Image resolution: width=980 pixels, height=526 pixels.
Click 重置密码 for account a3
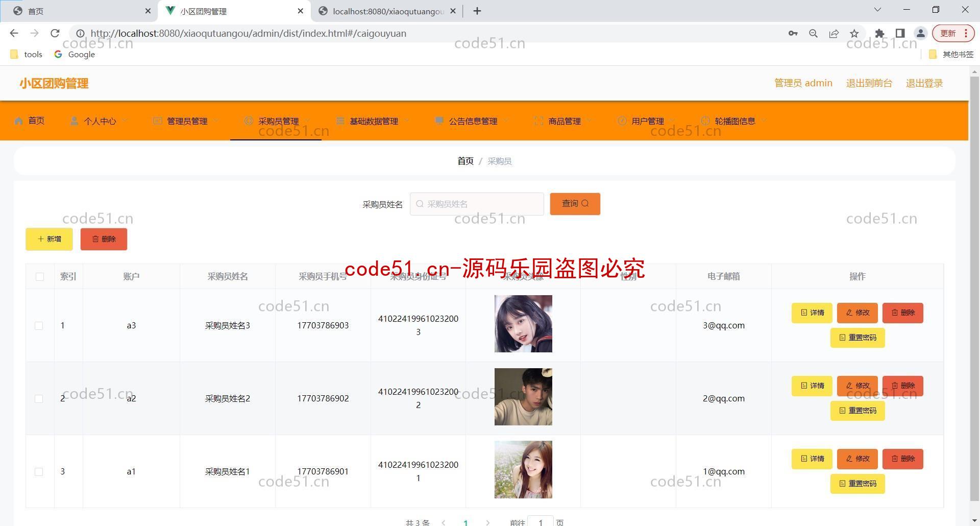[x=857, y=338]
